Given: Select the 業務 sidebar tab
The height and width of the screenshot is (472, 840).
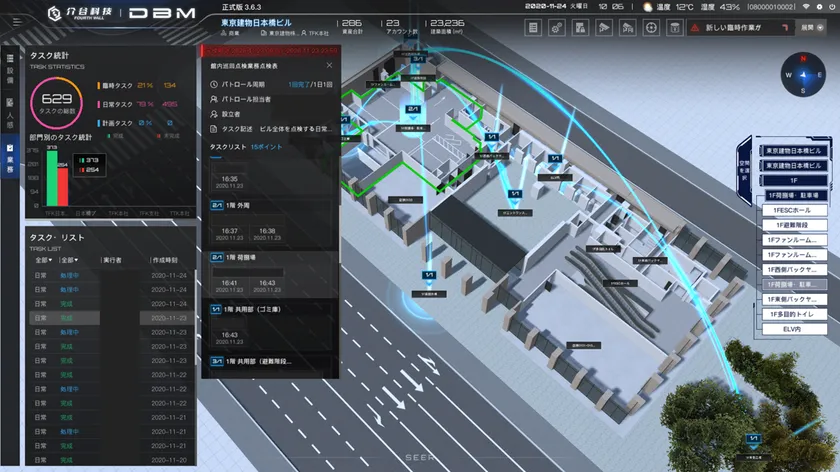Looking at the screenshot, I should pyautogui.click(x=10, y=158).
